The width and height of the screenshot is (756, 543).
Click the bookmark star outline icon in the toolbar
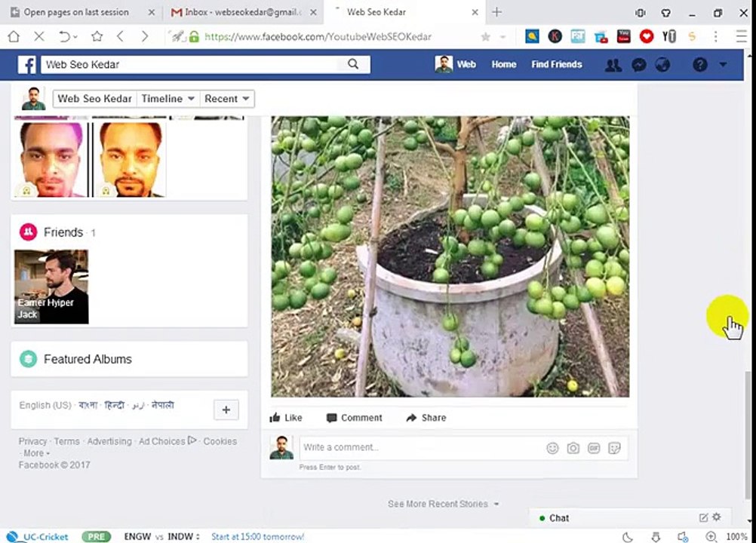click(x=97, y=37)
